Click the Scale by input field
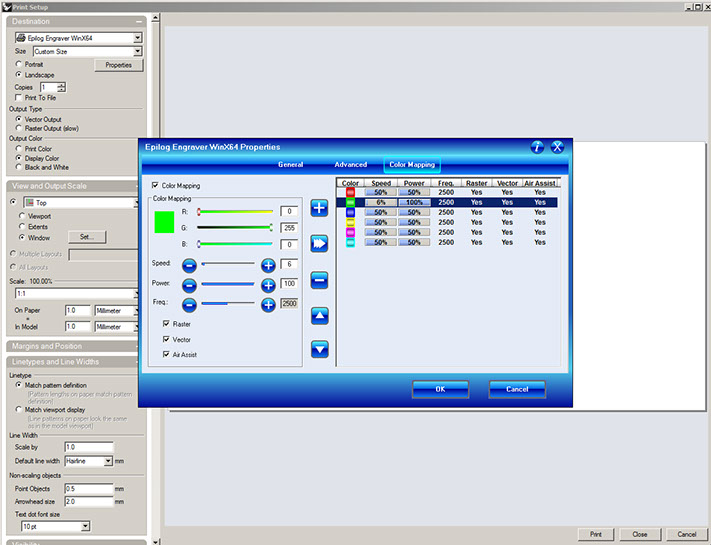The width and height of the screenshot is (711, 545). [89, 447]
